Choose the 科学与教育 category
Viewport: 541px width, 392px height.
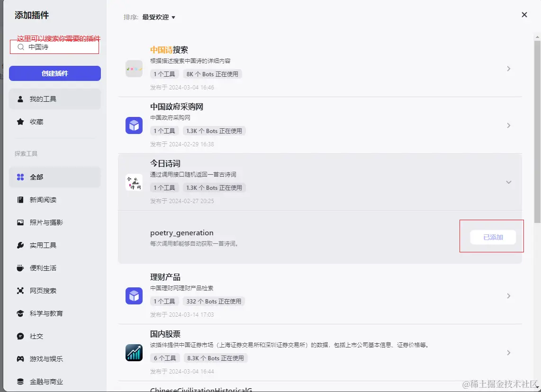[55, 313]
